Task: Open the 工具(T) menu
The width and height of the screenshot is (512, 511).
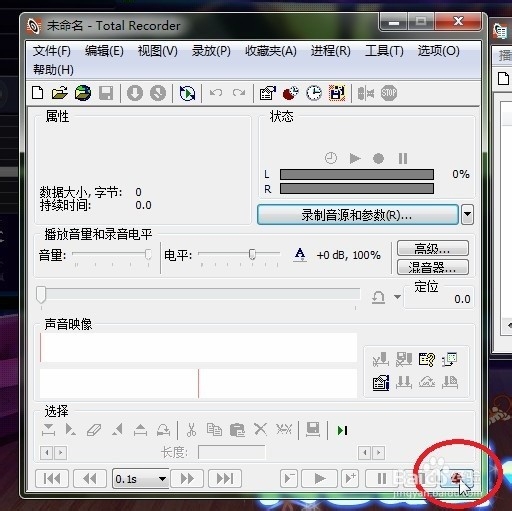Action: 384,51
